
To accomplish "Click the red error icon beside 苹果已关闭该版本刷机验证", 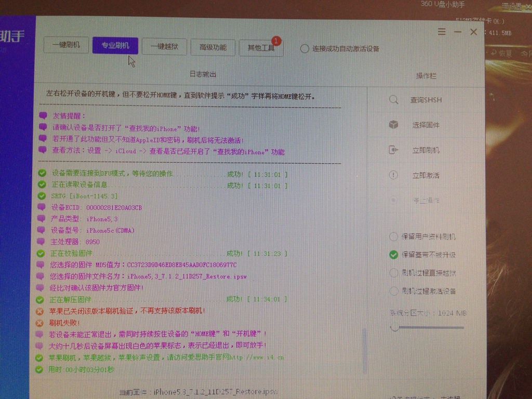I will [x=39, y=311].
